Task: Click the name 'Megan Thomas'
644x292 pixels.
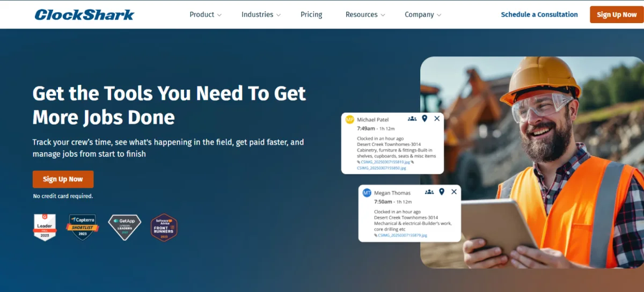Action: (x=392, y=193)
